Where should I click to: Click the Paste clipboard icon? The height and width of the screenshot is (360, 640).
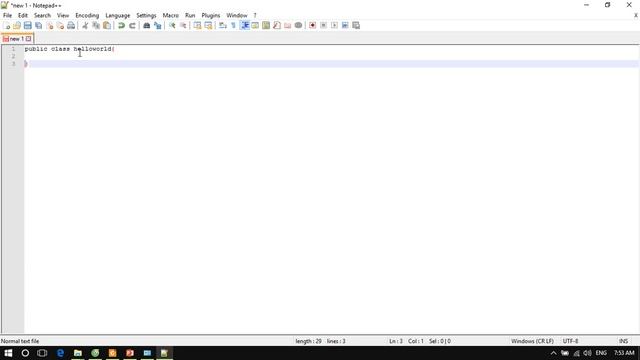[107, 25]
